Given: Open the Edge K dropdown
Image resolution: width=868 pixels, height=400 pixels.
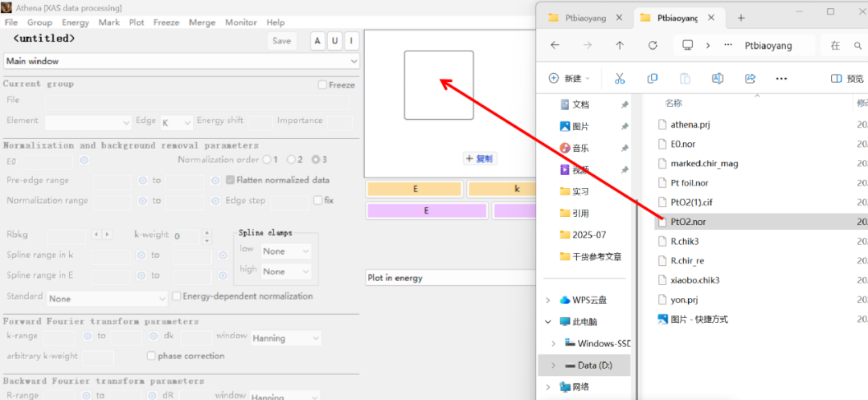Looking at the screenshot, I should [177, 122].
